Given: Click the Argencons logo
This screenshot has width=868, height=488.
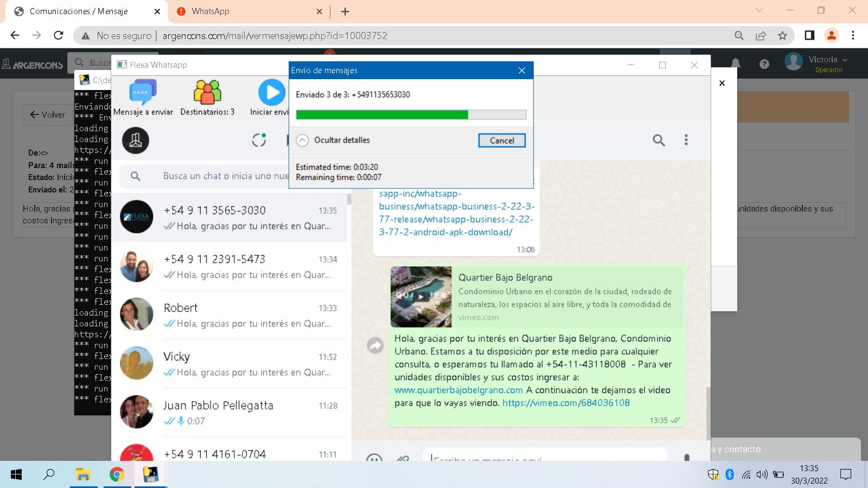Looking at the screenshot, I should click(x=33, y=64).
